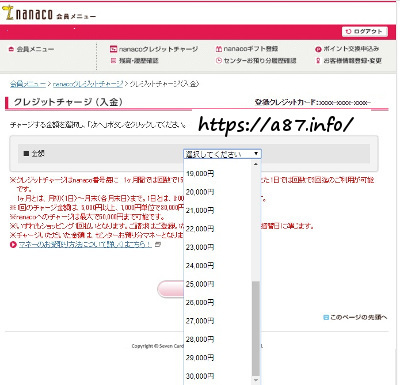Viewport: 400px width, 385px height.
Task: Click このページの先頭へ page top link
Action: pos(355,317)
